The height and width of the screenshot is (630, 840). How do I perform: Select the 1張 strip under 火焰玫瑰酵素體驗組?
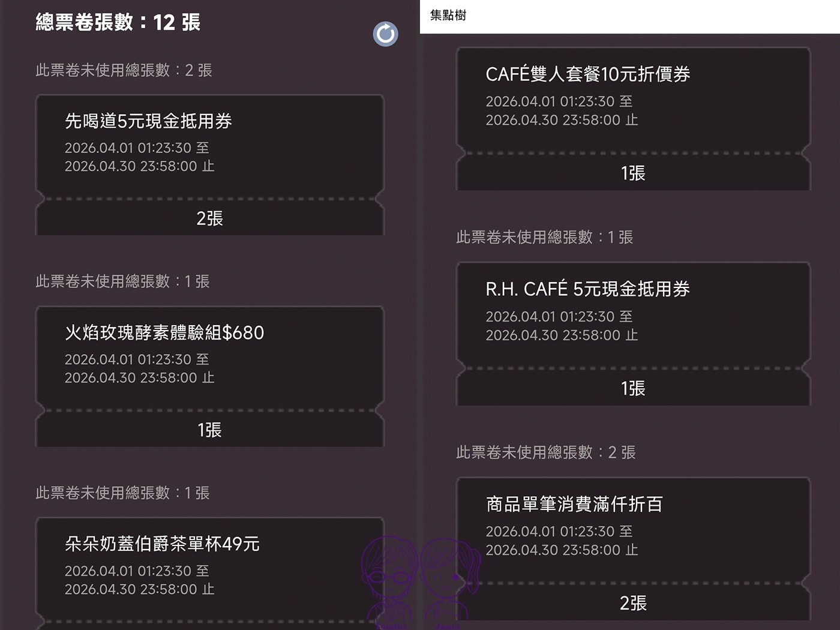(210, 430)
